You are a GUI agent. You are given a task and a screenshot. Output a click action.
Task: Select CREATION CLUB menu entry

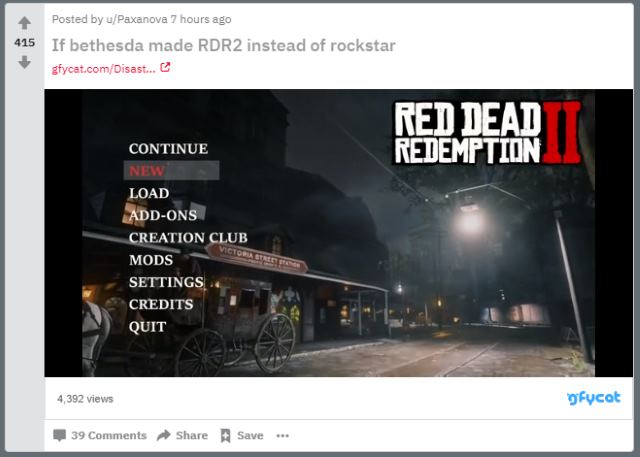(188, 238)
